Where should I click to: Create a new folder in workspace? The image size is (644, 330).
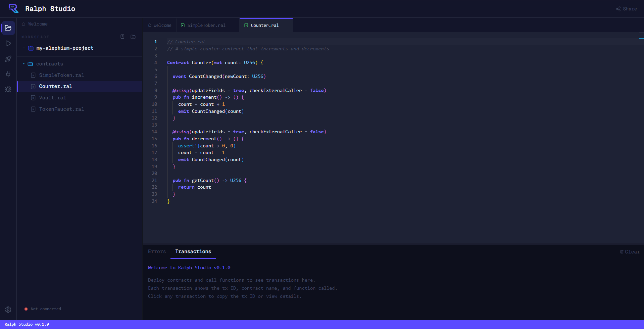click(133, 37)
